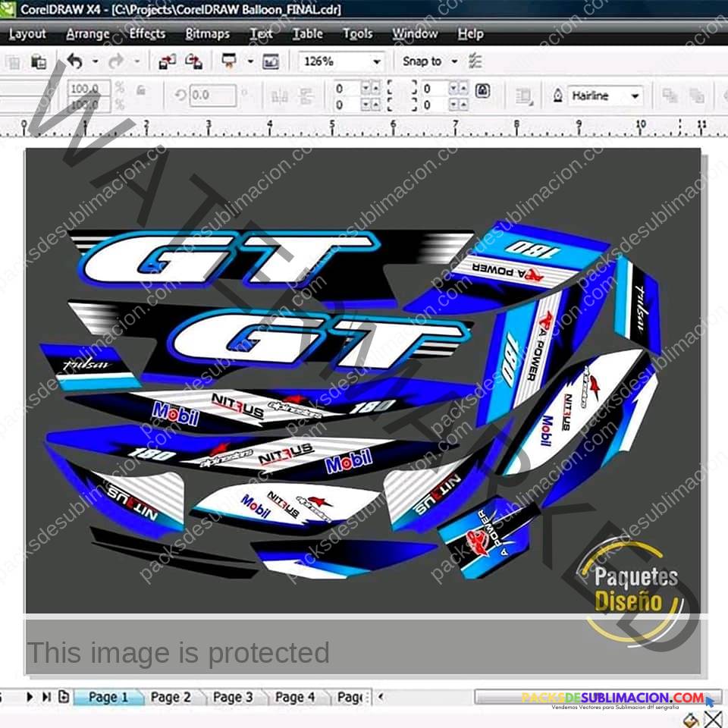Click the rotation angle input field
This screenshot has height=728, width=728.
[212, 96]
